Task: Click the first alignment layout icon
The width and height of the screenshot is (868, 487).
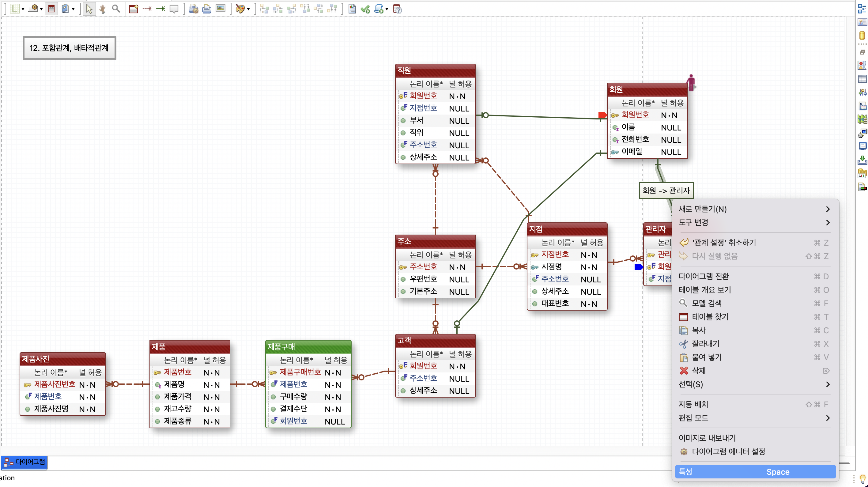Action: (265, 9)
